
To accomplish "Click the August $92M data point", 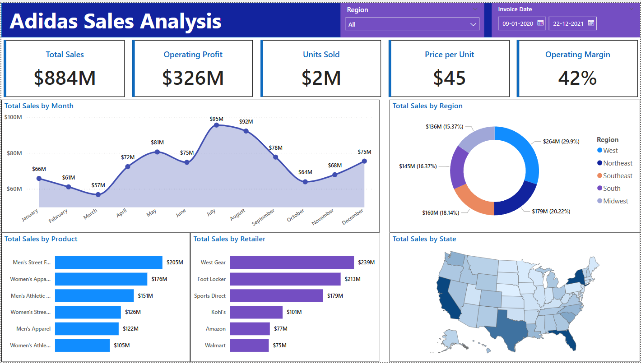I will (x=246, y=131).
